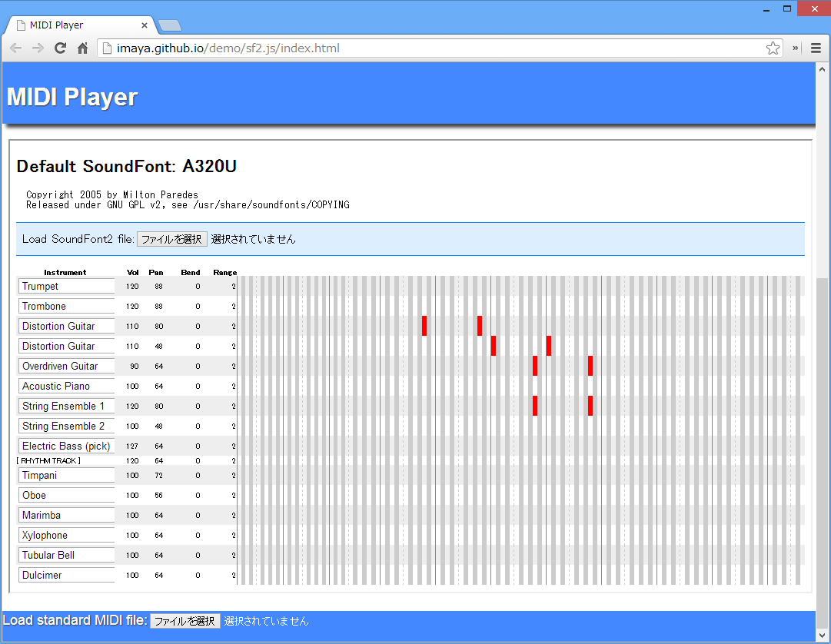This screenshot has height=644, width=831.
Task: Select the Trumpet instrument field
Action: tap(66, 287)
